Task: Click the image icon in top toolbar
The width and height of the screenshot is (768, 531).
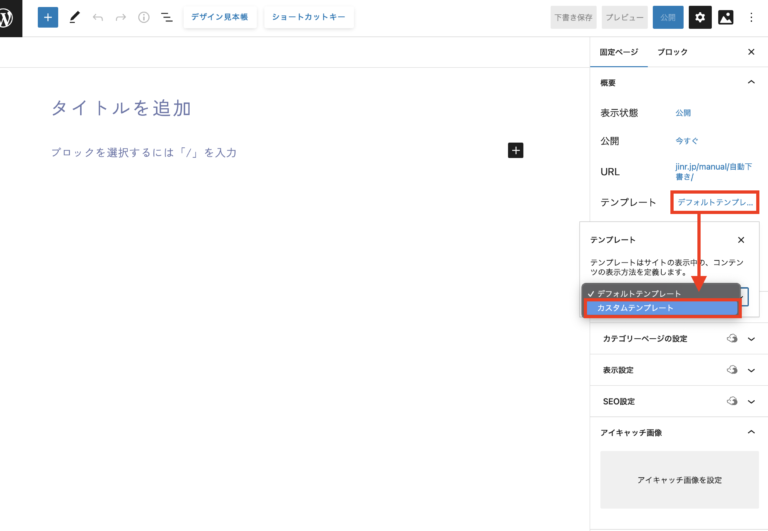Action: point(726,18)
